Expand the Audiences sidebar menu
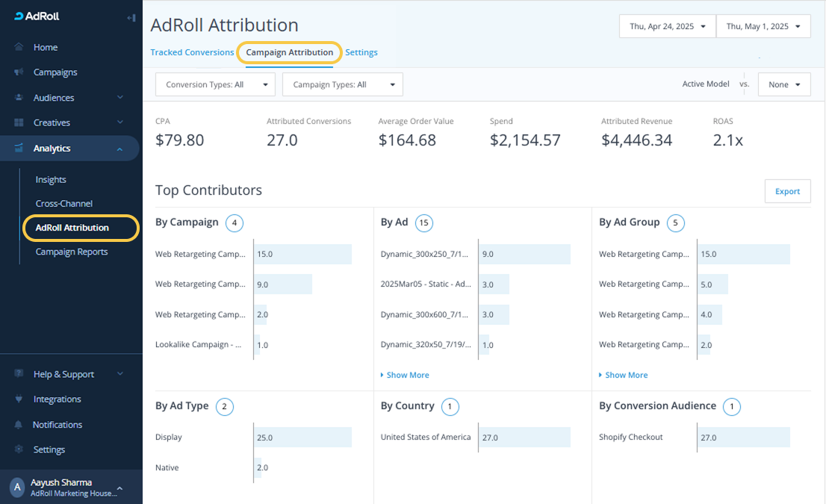 tap(119, 98)
